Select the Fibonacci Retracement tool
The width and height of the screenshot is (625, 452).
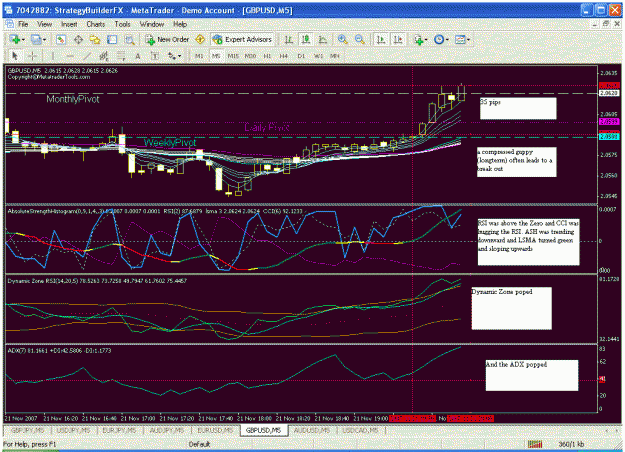click(x=121, y=56)
